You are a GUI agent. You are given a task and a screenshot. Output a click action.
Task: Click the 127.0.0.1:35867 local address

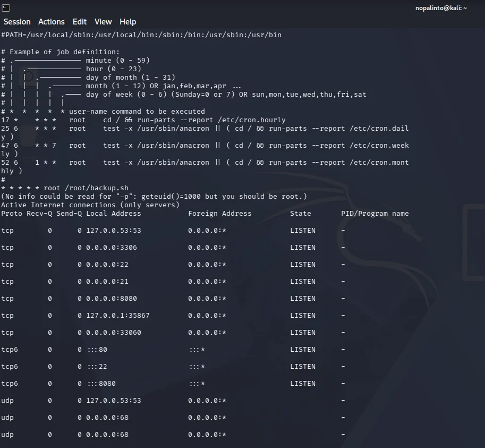(x=118, y=316)
